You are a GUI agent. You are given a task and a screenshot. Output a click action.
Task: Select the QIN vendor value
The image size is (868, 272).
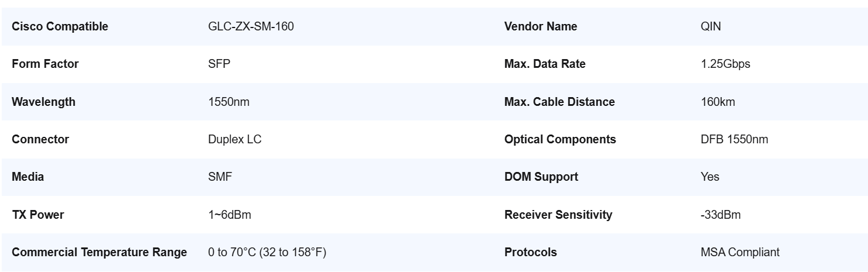[711, 26]
